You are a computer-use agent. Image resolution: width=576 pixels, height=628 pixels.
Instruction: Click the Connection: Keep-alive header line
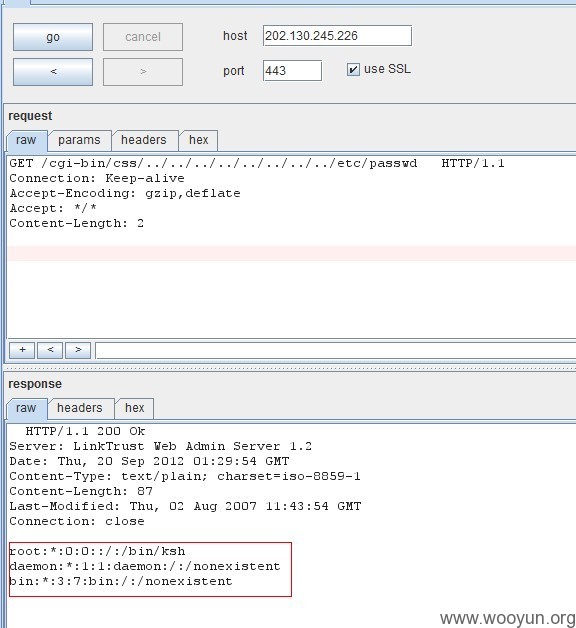coord(97,178)
